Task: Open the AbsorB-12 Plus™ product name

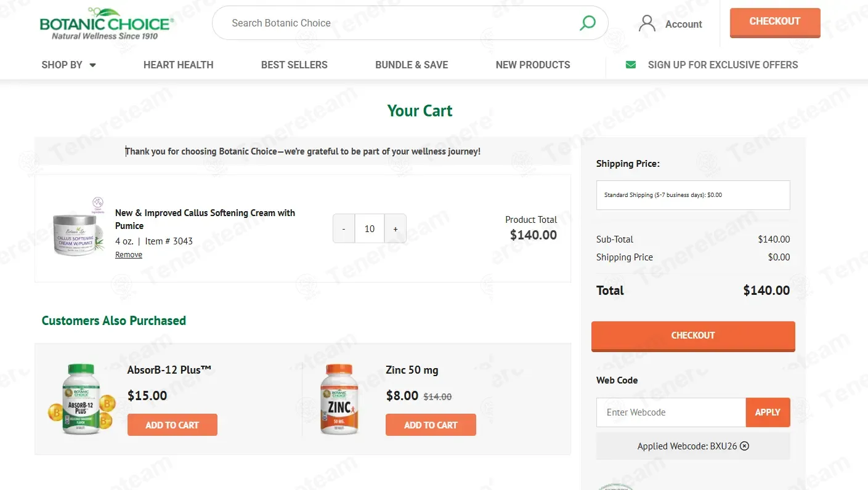Action: pyautogui.click(x=169, y=370)
